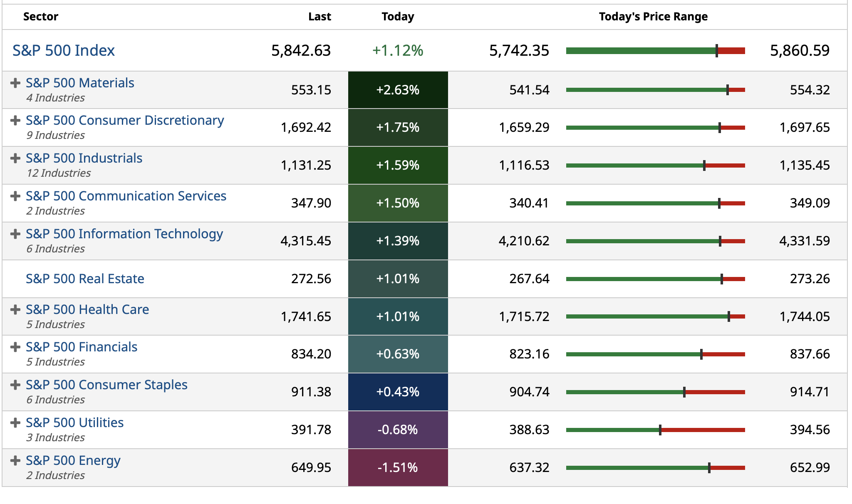Click plus icon next to Utilities
Viewport: 852px width, 504px height.
(x=15, y=423)
